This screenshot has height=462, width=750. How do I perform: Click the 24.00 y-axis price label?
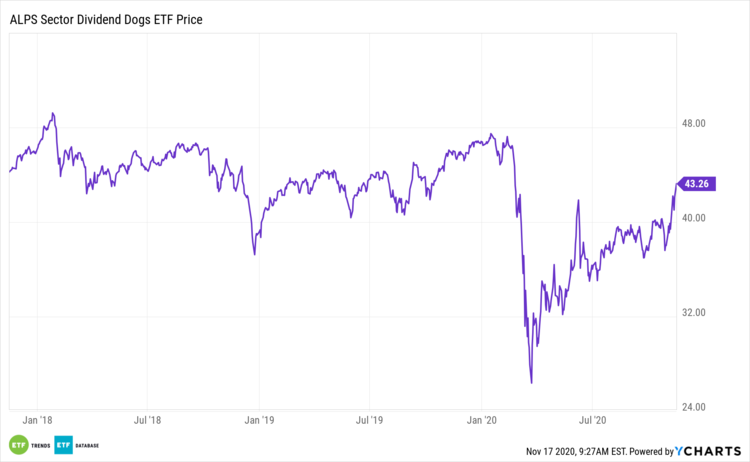click(x=694, y=407)
